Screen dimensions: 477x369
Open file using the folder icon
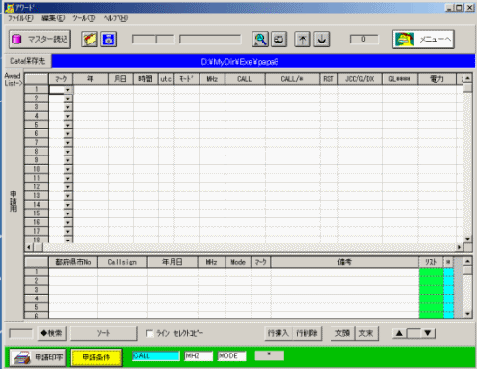tap(89, 39)
